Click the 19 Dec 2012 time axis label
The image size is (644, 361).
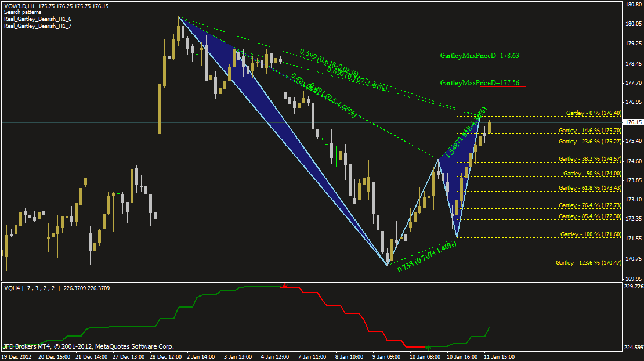[x=16, y=357]
